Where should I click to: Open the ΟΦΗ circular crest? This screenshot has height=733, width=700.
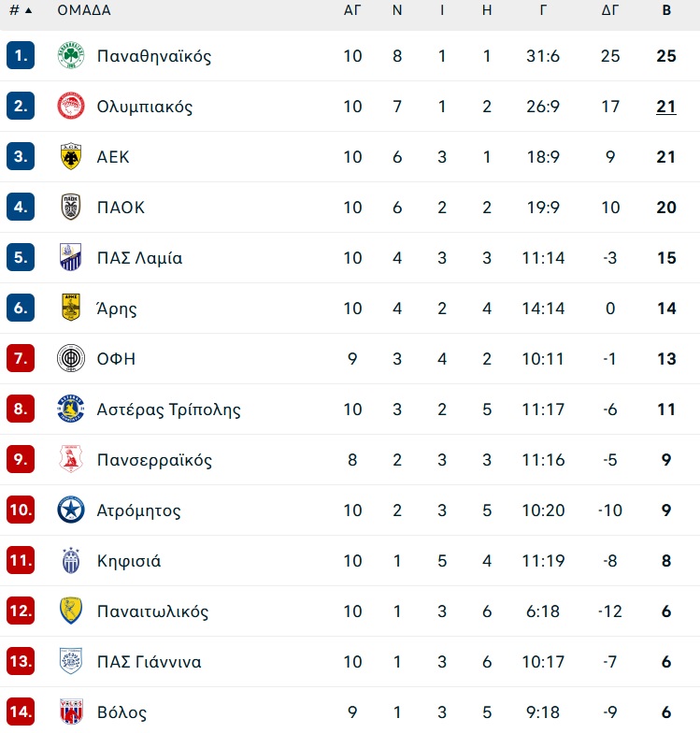coord(71,359)
